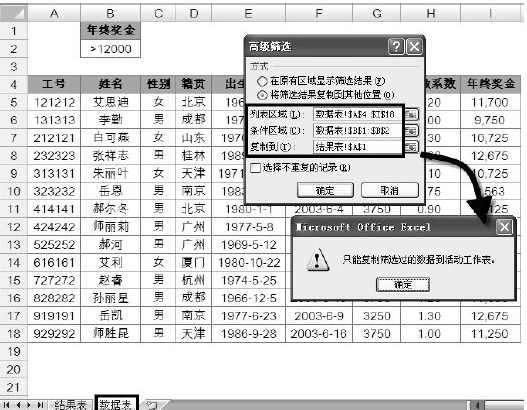Select column D header

(194, 13)
